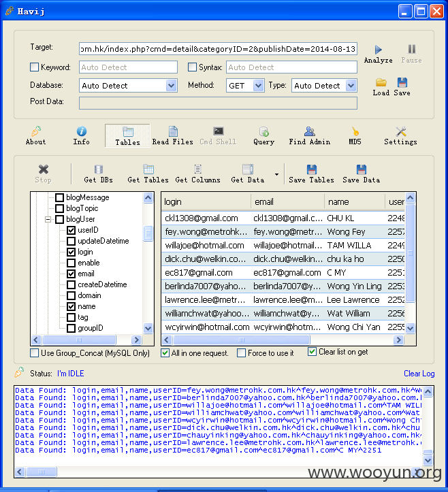Check the groupID column checkbox
This screenshot has height=492, width=448.
(x=71, y=328)
